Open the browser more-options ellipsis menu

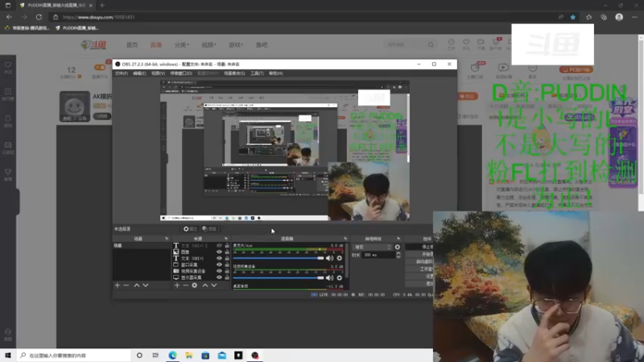(x=634, y=17)
